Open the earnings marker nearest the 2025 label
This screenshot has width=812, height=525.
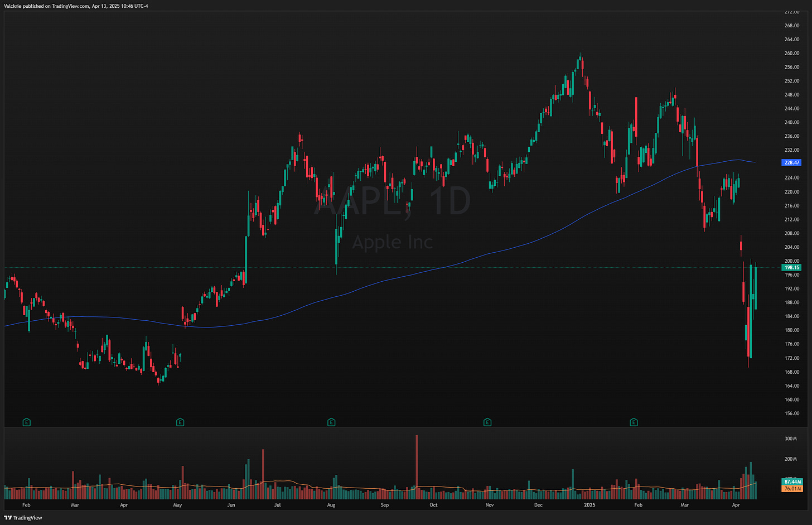634,422
